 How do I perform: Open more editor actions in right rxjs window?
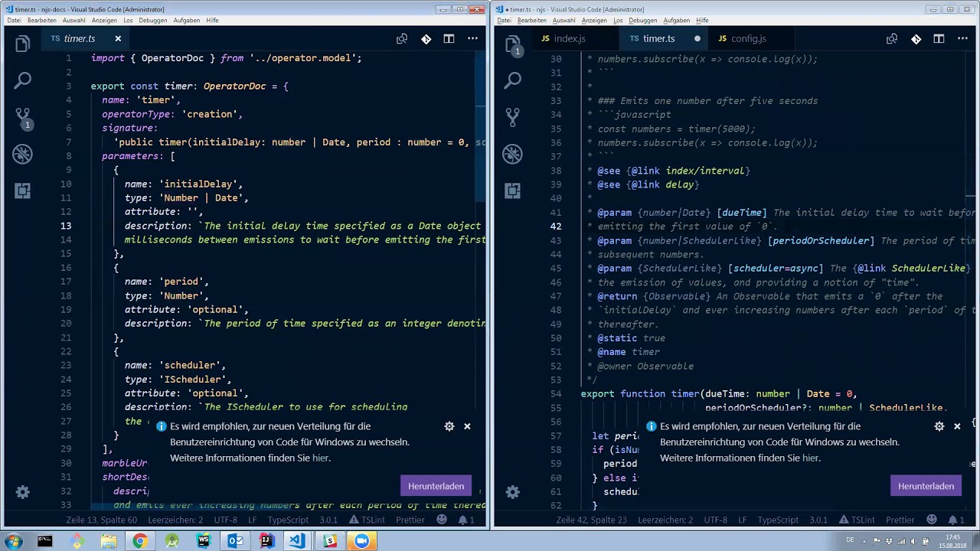(962, 38)
